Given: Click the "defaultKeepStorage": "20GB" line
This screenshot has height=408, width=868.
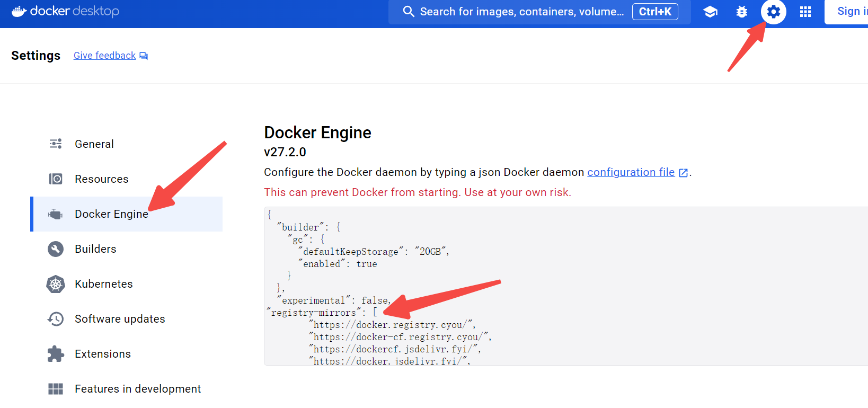Looking at the screenshot, I should point(374,252).
